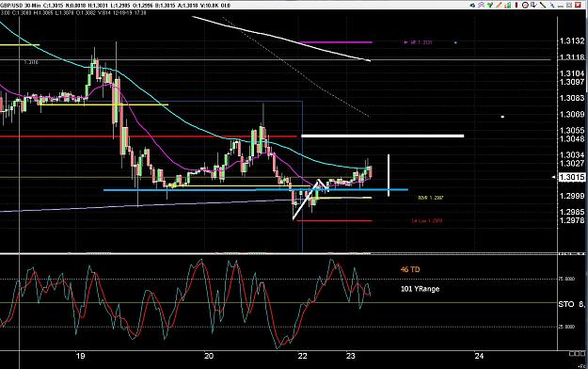Click the 1.2985 price axis label
Viewport: 588px width, 369px height.
pos(571,212)
